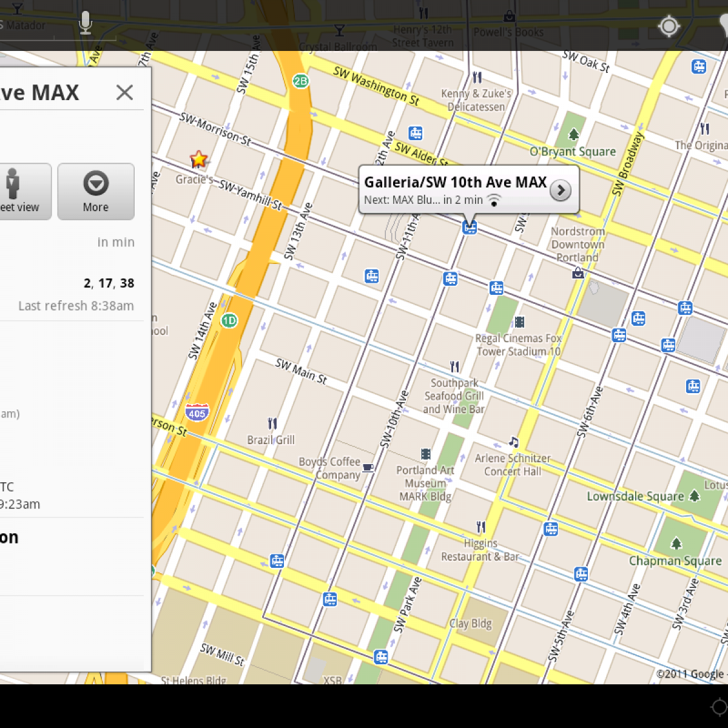This screenshot has height=728, width=728.
Task: Tap the Interstate 405 highway shield
Action: click(x=197, y=413)
